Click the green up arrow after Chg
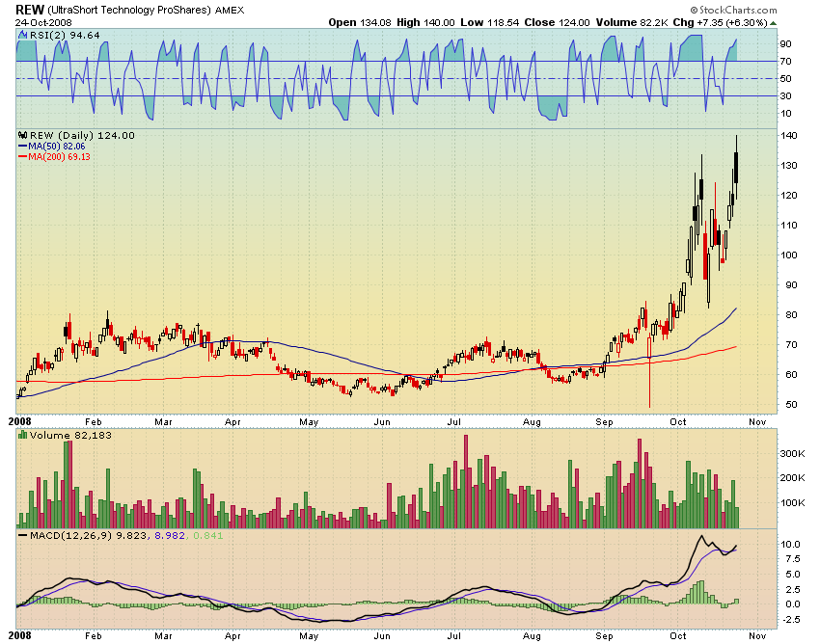Viewport: 820px width, 644px height. coord(773,23)
